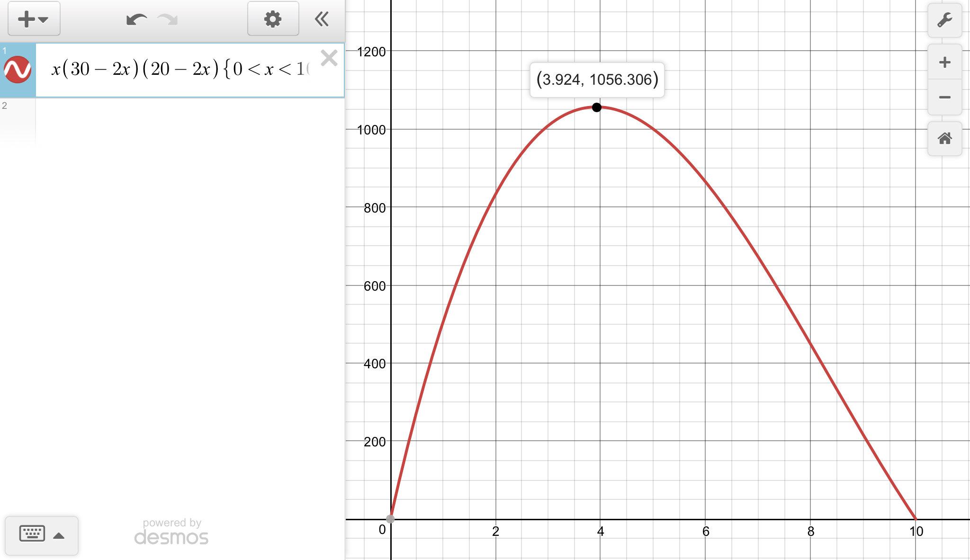
Task: Show the on-screen keyboard
Action: coord(32,534)
